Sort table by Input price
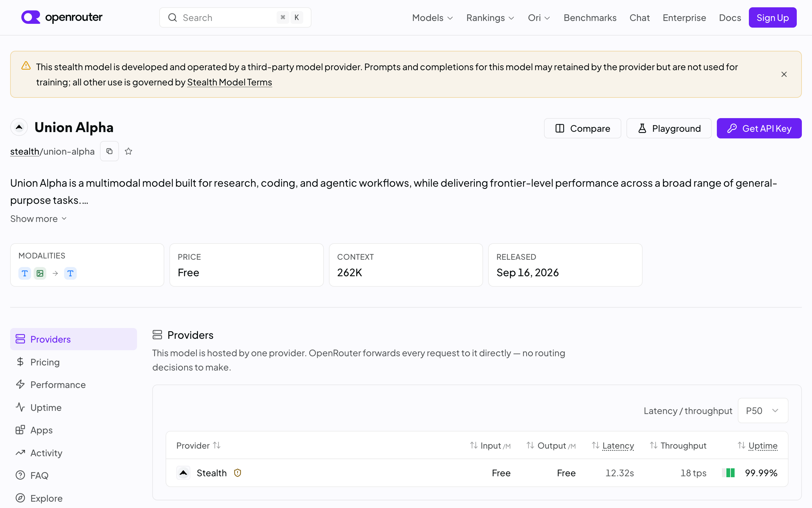812x508 pixels. click(490, 445)
